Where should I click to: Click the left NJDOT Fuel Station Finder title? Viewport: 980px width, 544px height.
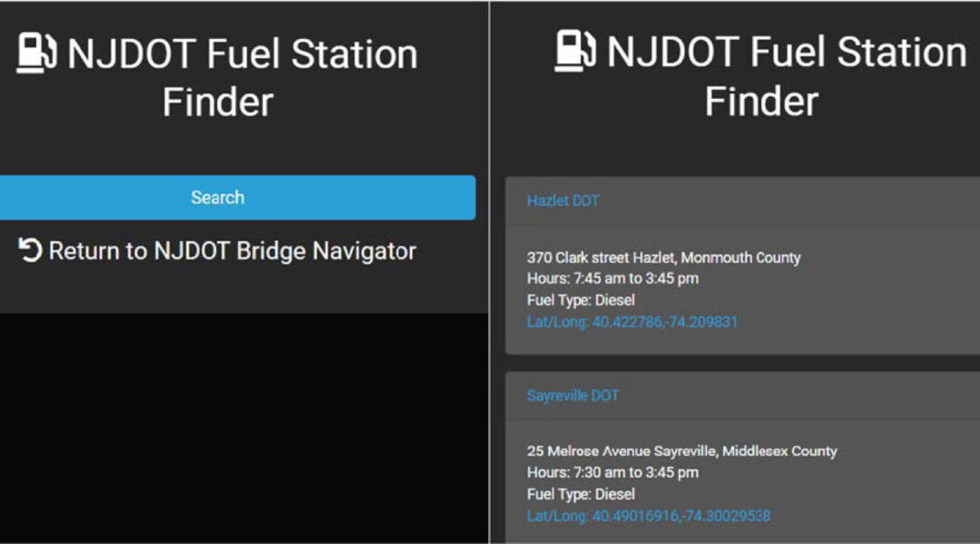[241, 77]
